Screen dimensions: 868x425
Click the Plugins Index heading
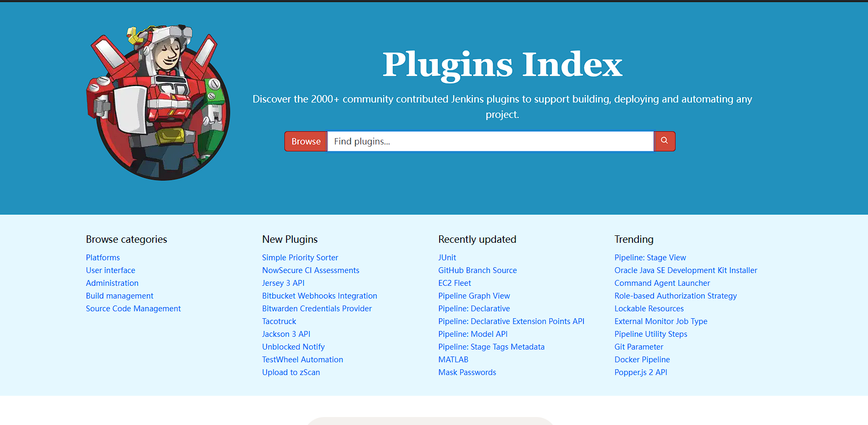[x=502, y=65]
